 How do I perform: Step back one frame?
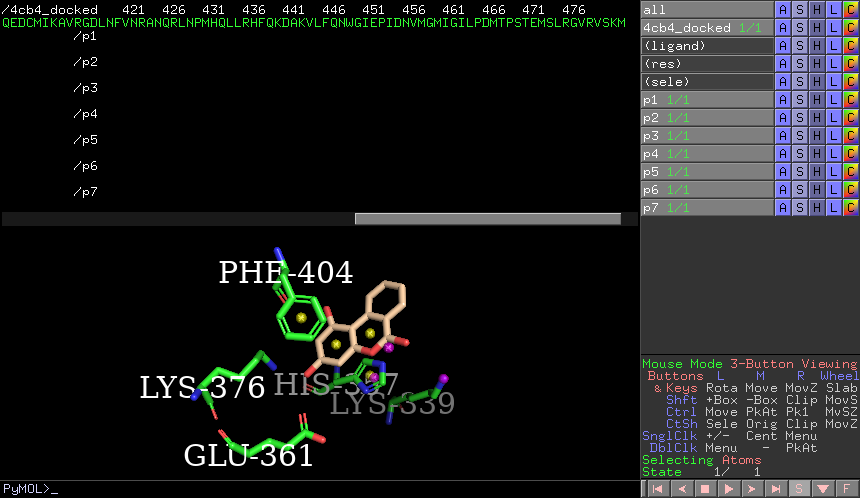click(x=680, y=489)
